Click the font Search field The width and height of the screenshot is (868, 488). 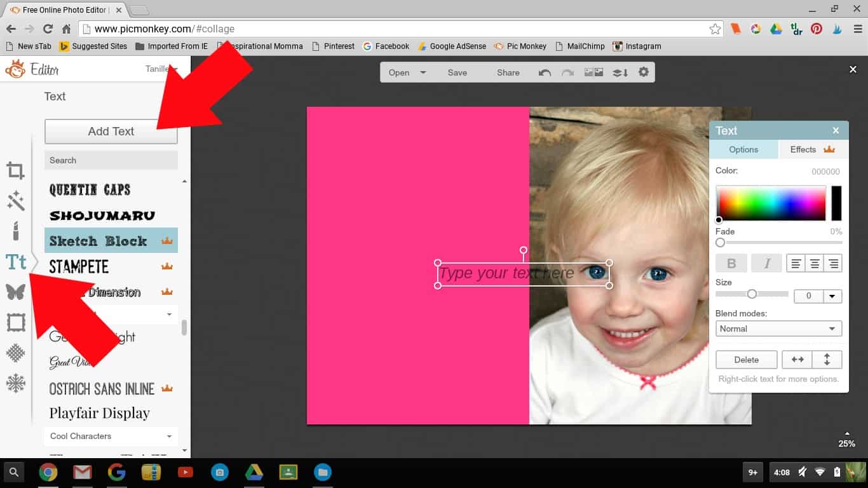111,160
